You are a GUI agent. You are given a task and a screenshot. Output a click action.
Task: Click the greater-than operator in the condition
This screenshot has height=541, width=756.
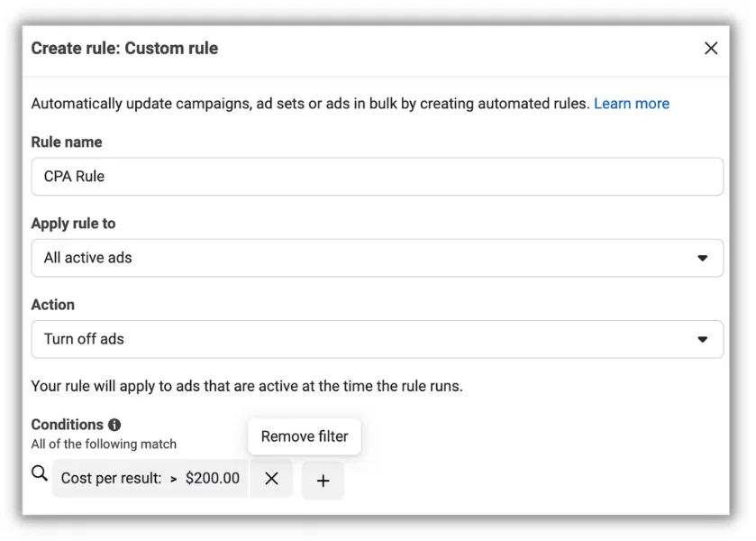tap(174, 479)
